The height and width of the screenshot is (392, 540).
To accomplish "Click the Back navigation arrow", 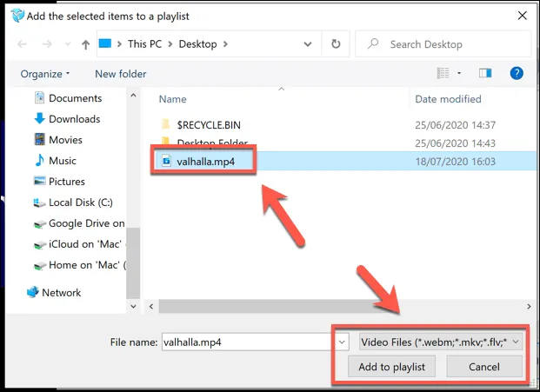I will 22,44.
